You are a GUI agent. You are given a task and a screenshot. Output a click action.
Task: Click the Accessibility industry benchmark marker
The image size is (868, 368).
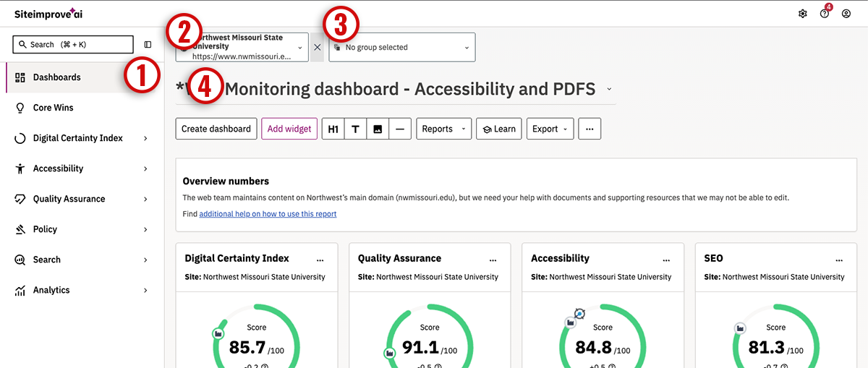[x=570, y=322]
